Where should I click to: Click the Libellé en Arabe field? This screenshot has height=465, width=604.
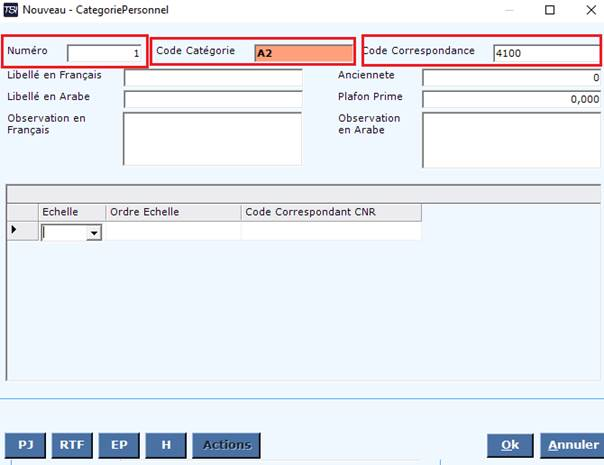click(212, 99)
